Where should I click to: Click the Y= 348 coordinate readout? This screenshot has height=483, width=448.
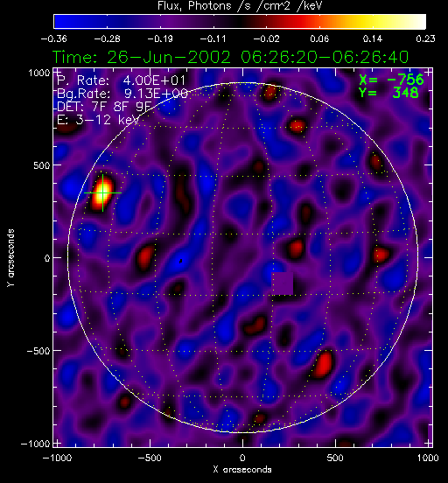[388, 93]
